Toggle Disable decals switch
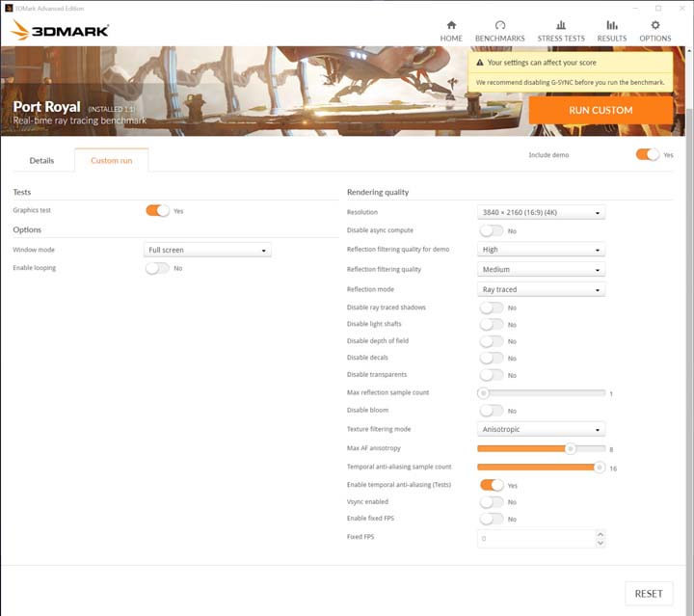Image resolution: width=694 pixels, height=616 pixels. click(x=492, y=358)
